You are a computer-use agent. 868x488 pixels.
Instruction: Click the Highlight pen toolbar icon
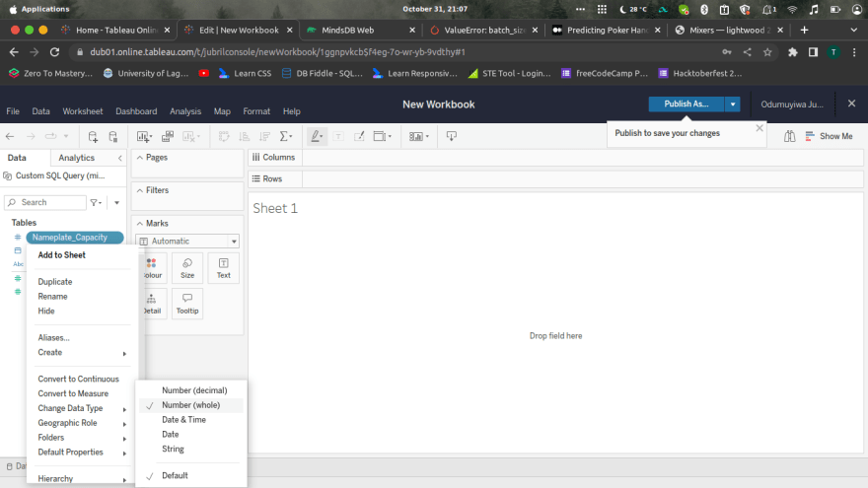coord(316,136)
